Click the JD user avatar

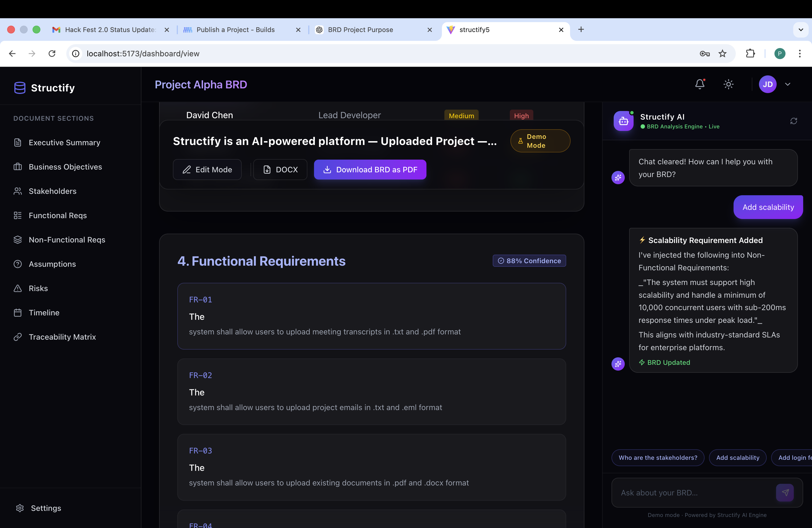click(768, 84)
